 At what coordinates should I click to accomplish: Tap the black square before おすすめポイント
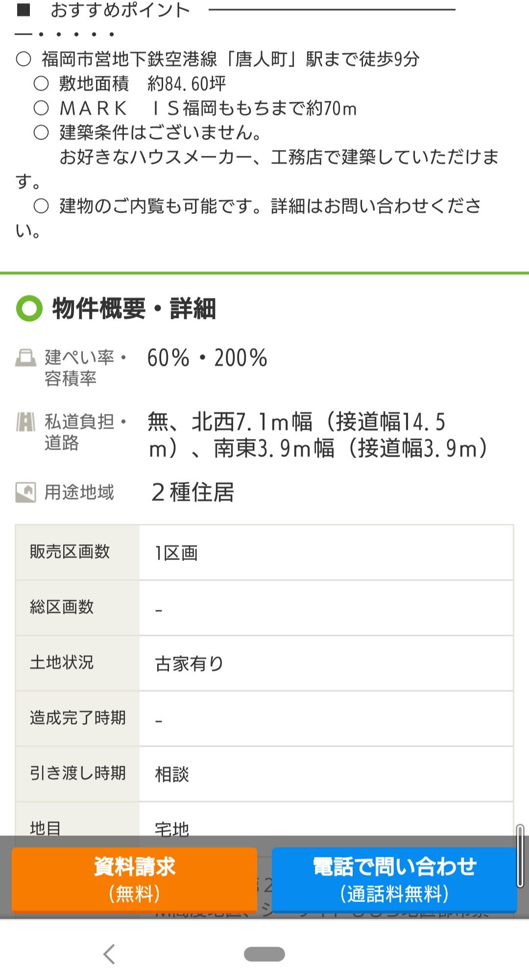24,10
